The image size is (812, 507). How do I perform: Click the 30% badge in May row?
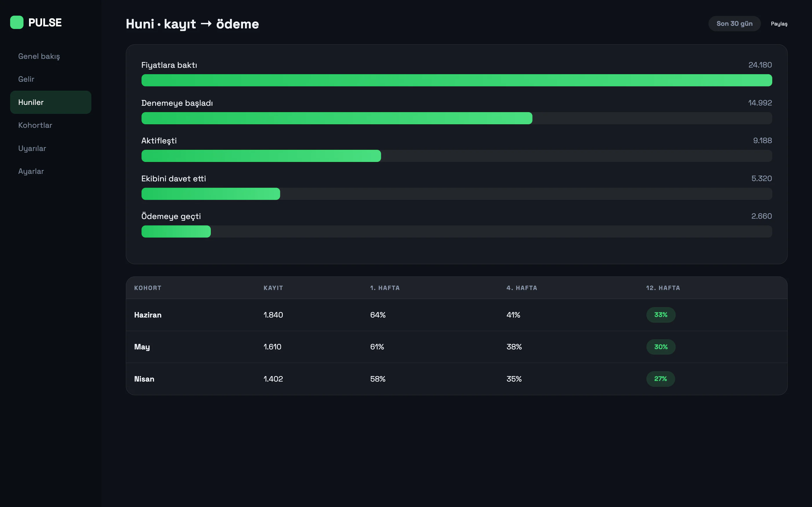point(661,347)
